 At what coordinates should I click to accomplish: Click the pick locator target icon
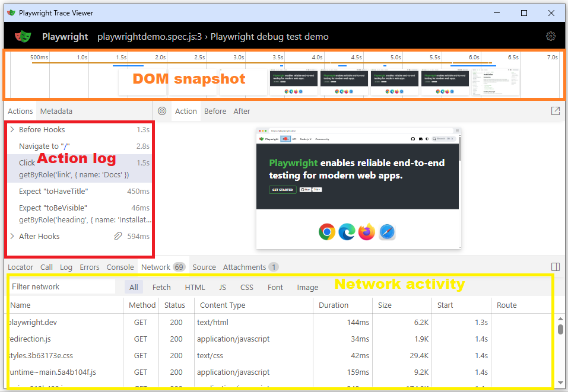tap(162, 111)
